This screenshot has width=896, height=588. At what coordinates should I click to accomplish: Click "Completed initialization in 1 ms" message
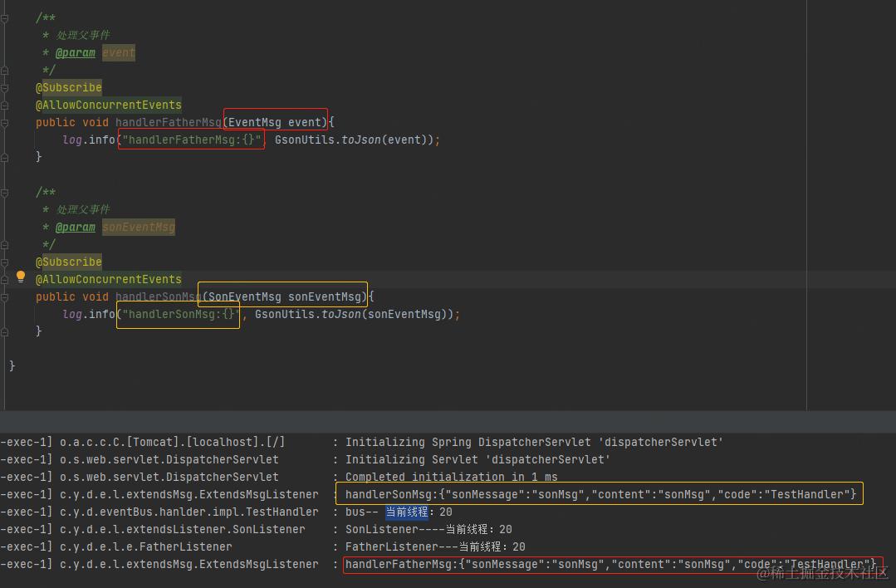(452, 478)
